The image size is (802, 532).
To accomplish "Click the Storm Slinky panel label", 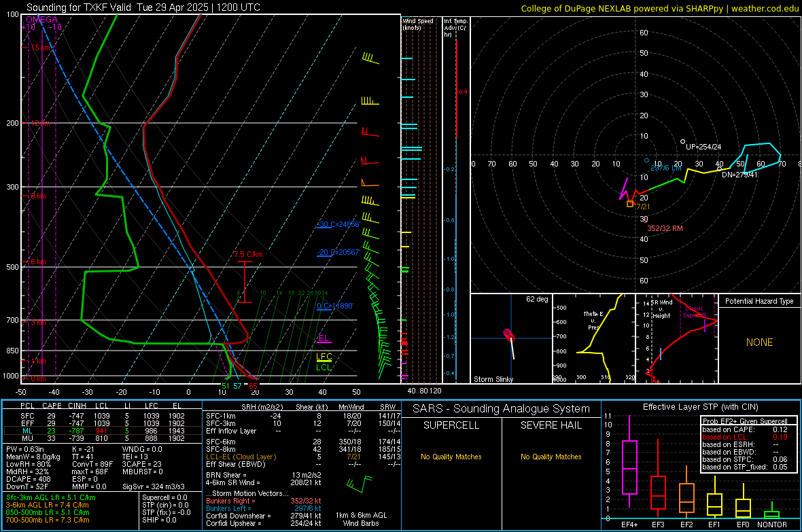I will pos(493,379).
